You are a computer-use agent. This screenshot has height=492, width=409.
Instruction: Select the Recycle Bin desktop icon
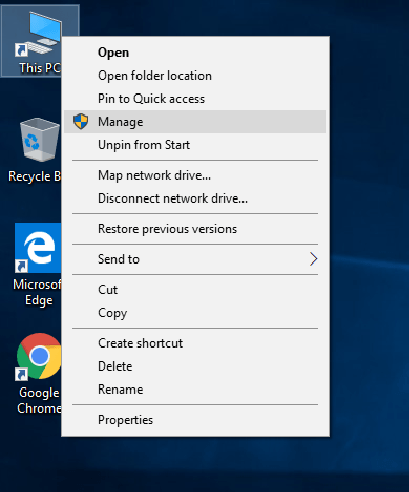point(34,151)
